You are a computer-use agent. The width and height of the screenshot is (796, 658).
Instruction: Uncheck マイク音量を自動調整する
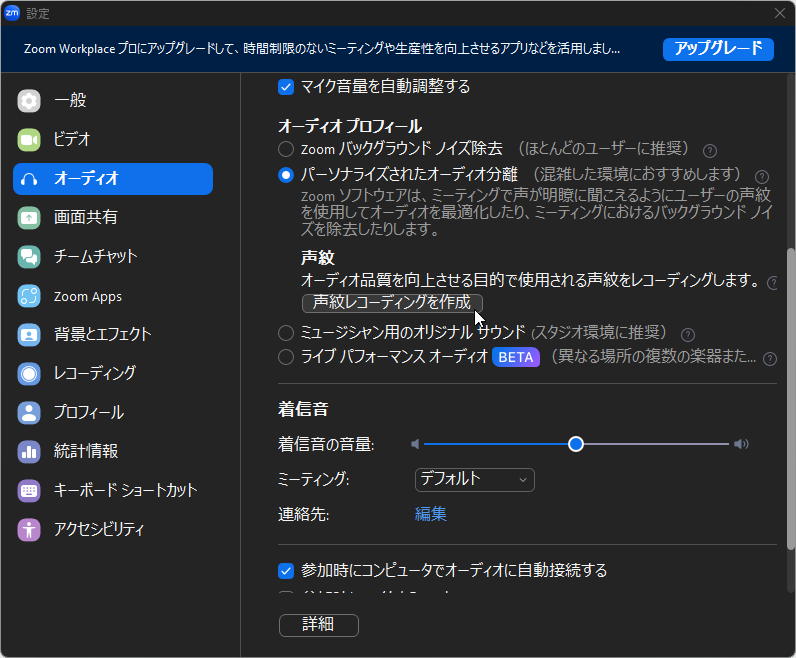(x=286, y=87)
